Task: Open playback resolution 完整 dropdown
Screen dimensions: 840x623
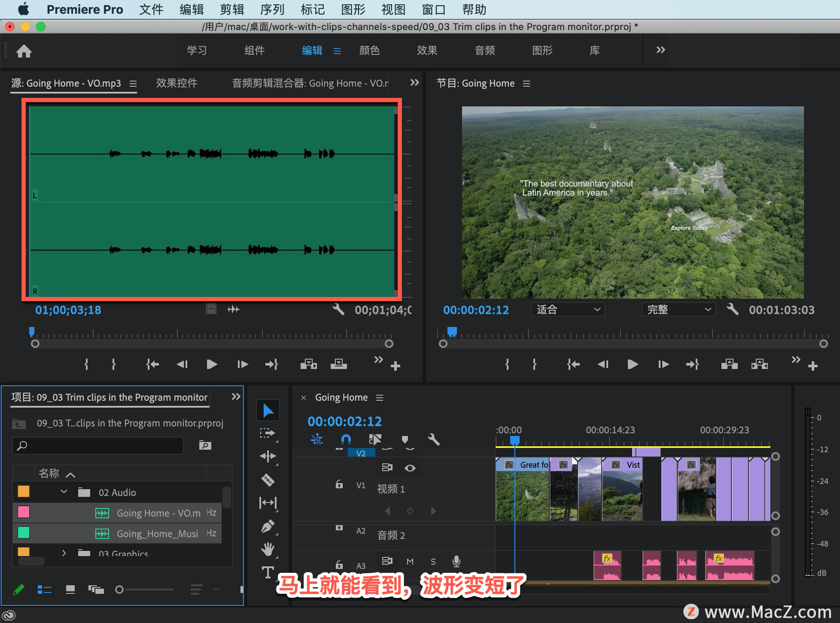Action: pos(678,310)
